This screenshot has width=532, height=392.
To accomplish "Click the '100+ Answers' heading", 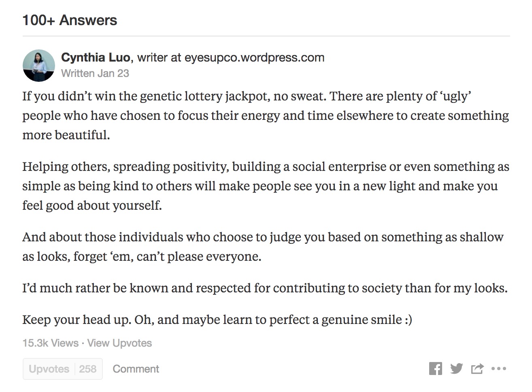I will (x=70, y=20).
